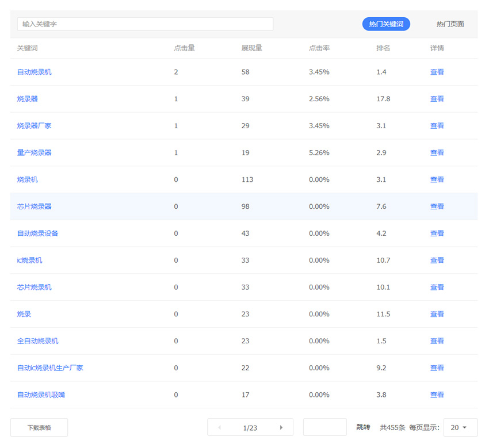Screen dimensions: 489x448
Task: Click the ranking value 10.7
Action: point(383,261)
